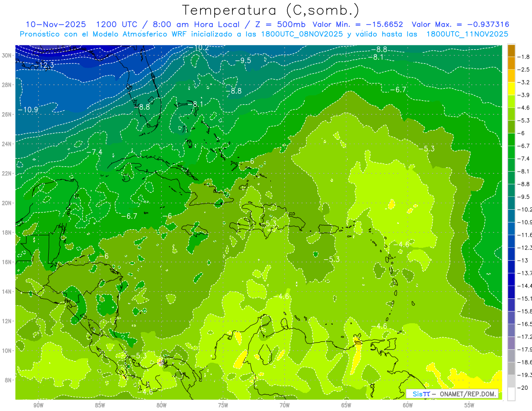Click the "-5.3" colorbar scale label
Image resolution: width=532 pixels, height=411 pixels.
[x=524, y=120]
